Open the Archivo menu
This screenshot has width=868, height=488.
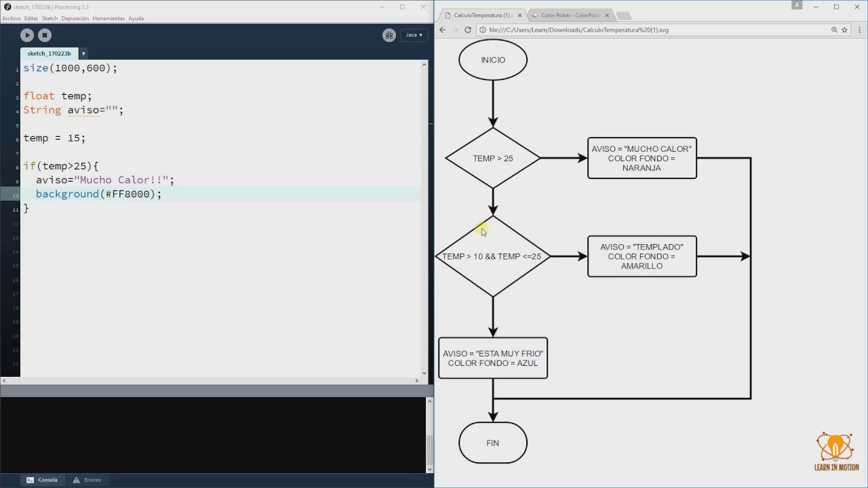[12, 18]
